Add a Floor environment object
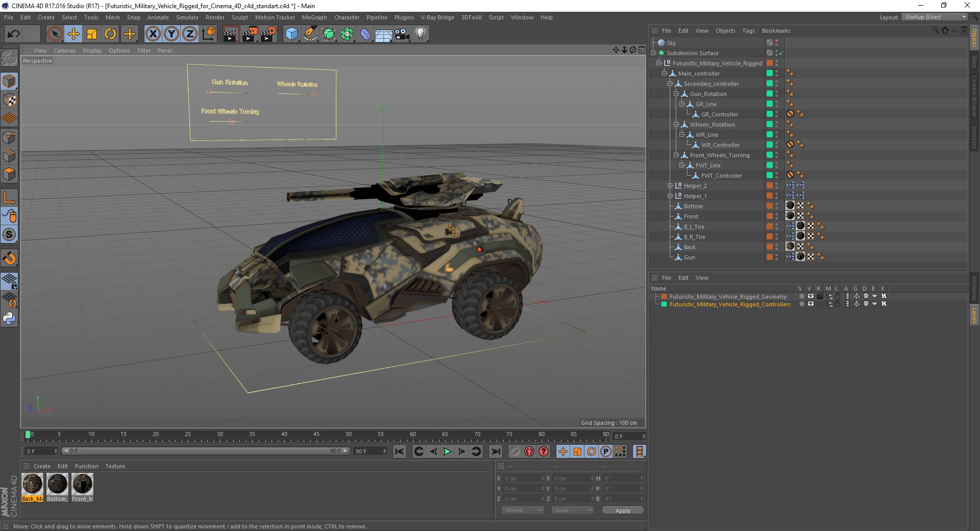 (384, 34)
